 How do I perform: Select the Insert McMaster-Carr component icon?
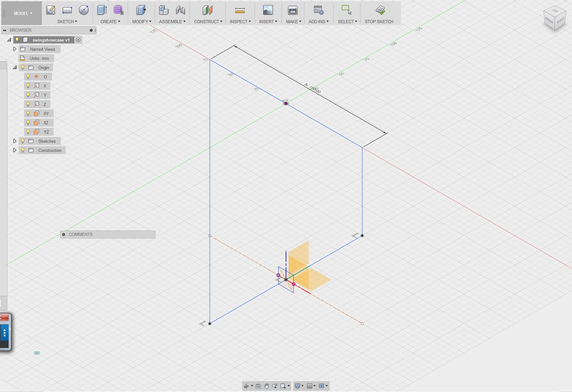click(x=268, y=22)
